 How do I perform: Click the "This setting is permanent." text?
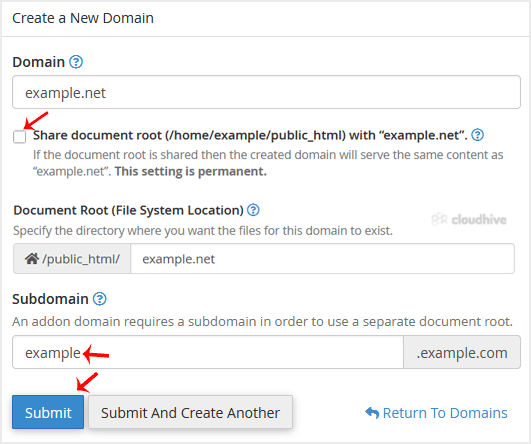191,171
